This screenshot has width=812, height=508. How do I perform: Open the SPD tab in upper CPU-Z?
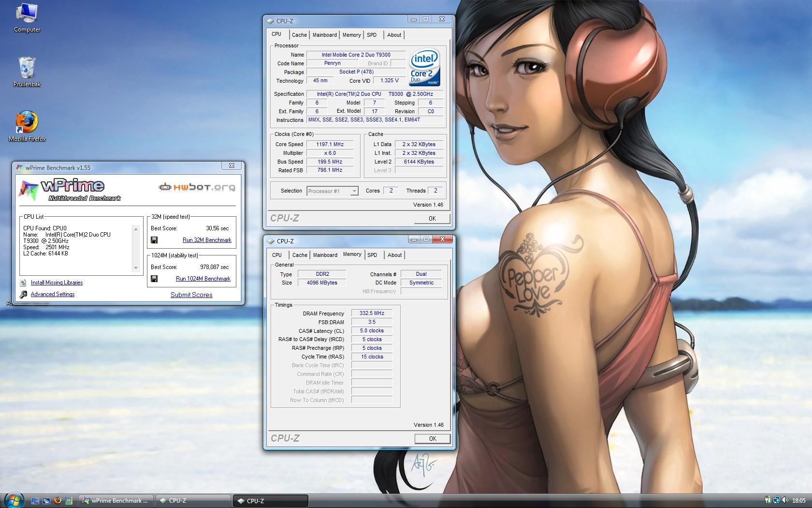coord(372,35)
